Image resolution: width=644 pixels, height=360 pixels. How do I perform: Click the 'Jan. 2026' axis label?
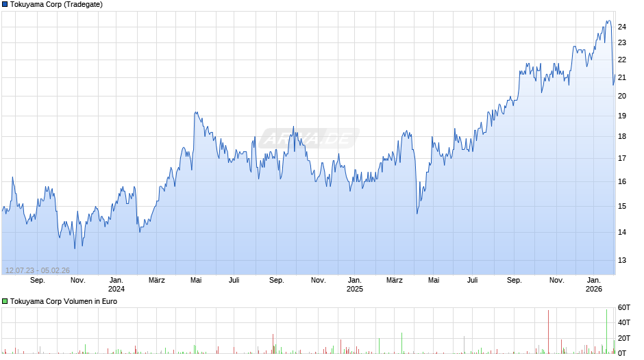[594, 285]
